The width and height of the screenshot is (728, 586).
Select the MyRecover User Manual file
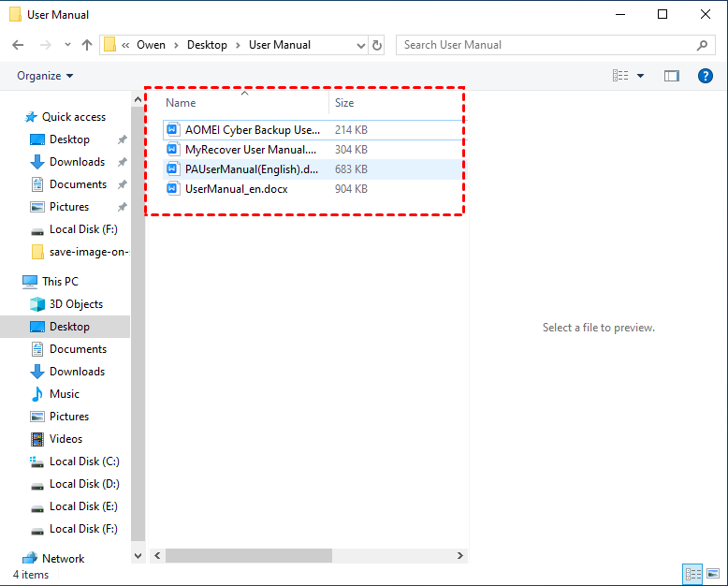250,149
